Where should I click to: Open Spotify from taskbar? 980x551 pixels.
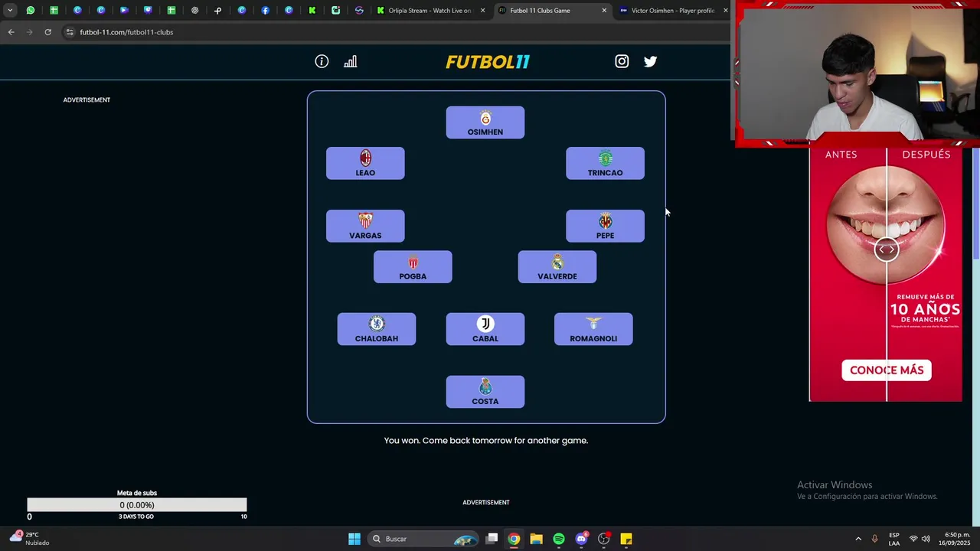(559, 539)
